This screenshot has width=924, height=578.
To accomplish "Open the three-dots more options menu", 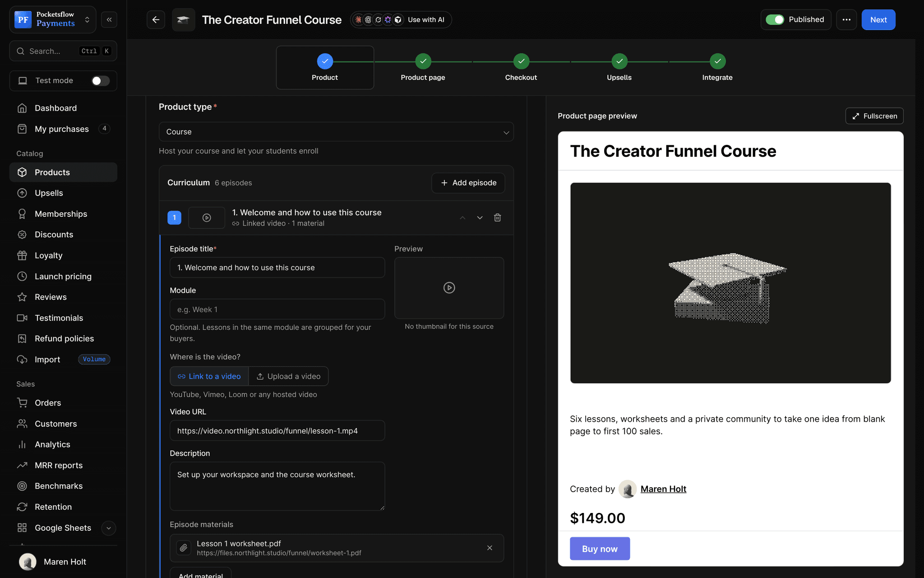I will point(846,19).
